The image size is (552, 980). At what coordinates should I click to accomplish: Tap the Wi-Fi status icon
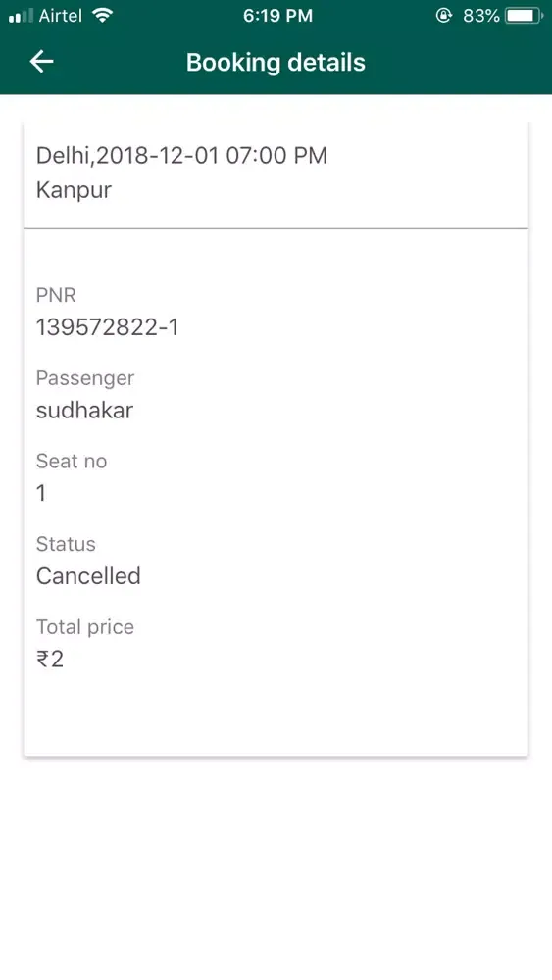[101, 16]
